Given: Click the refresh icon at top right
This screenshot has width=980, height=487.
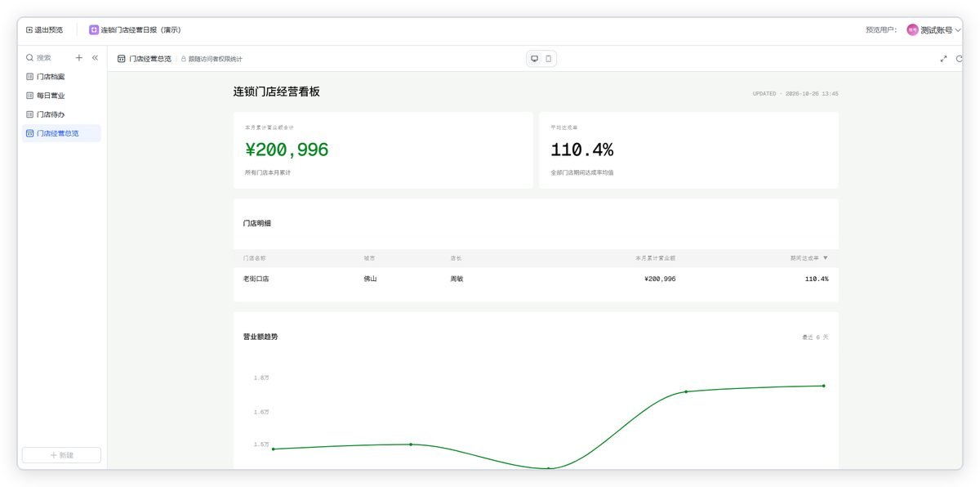Looking at the screenshot, I should (x=960, y=58).
